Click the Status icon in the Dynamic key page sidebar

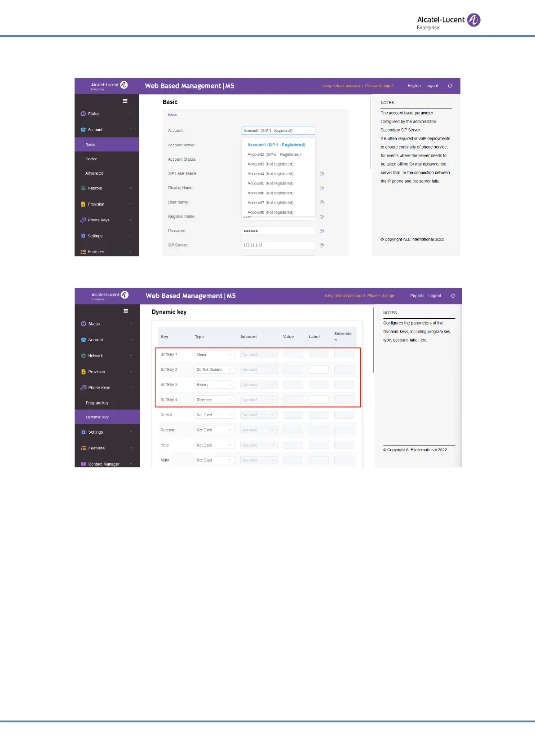pos(84,324)
